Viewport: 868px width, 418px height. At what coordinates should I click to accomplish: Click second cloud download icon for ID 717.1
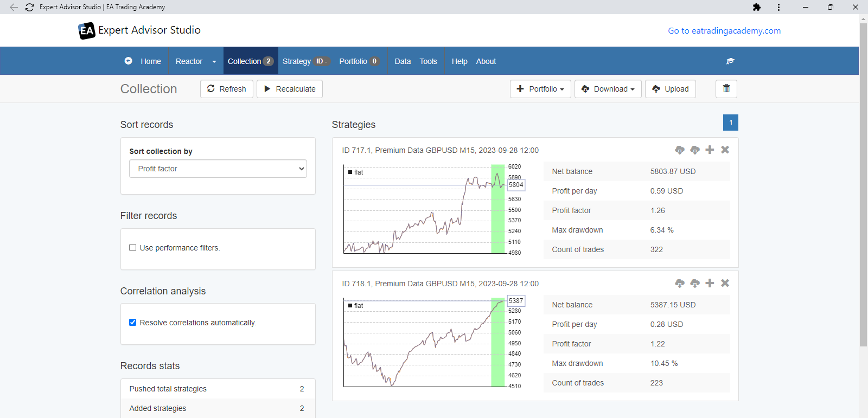(x=695, y=150)
